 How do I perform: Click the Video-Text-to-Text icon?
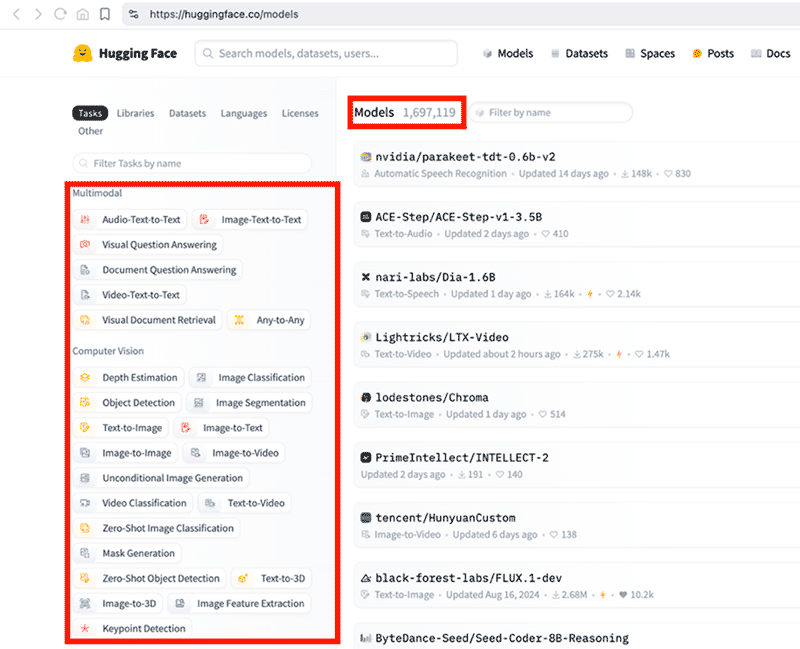[x=85, y=294]
